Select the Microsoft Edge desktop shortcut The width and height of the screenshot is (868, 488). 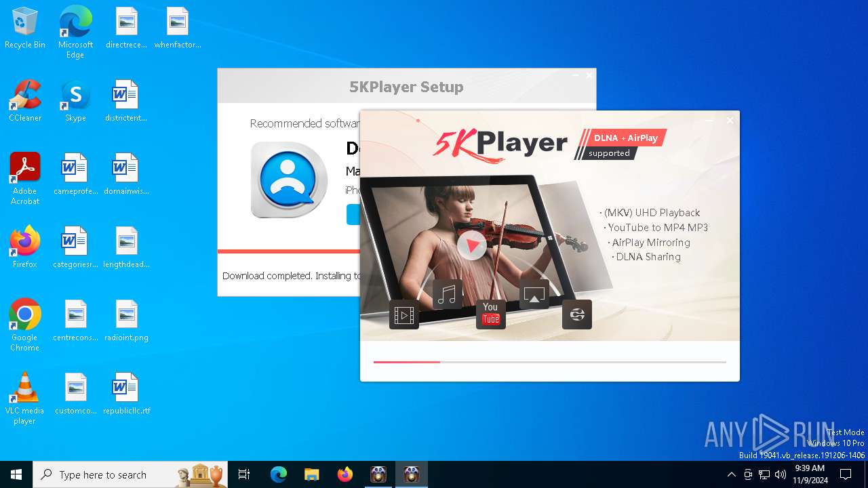(75, 33)
